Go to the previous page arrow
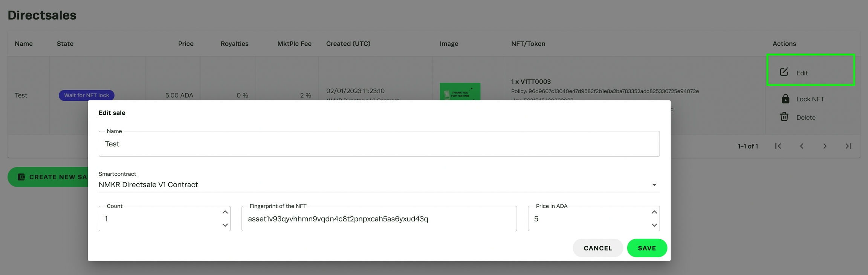This screenshot has height=275, width=868. coord(801,146)
